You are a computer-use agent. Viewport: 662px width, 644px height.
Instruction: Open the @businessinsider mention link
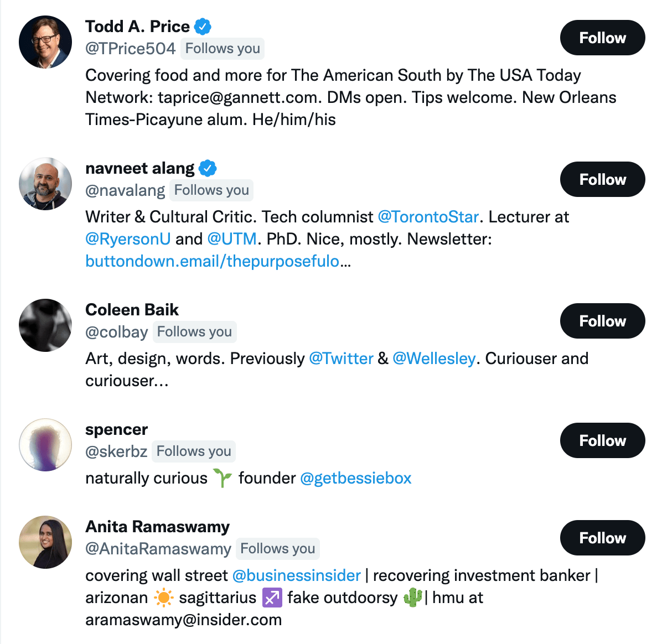click(297, 575)
